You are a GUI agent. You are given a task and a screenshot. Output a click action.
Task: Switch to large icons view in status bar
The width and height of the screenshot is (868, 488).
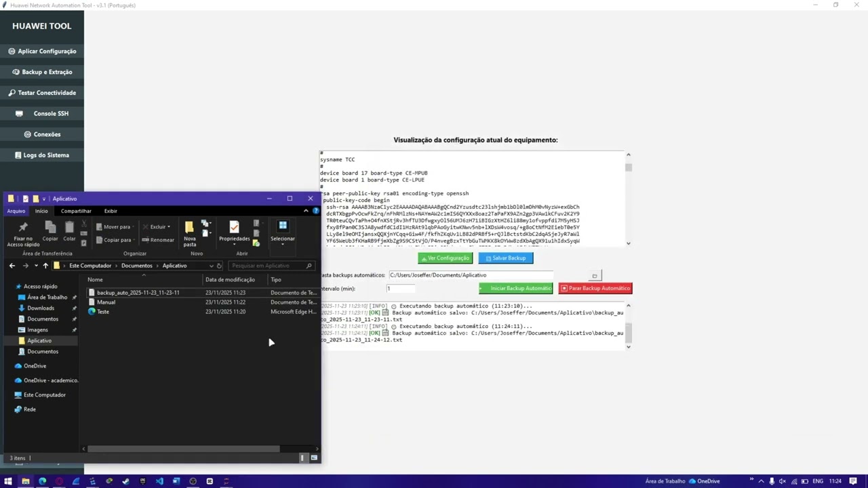(x=314, y=458)
